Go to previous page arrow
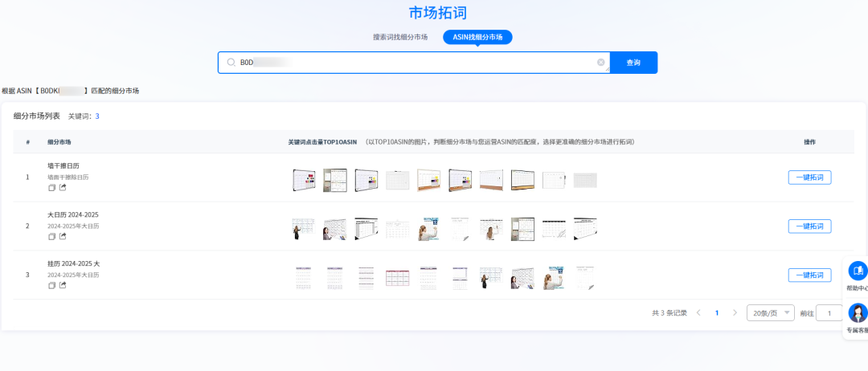 click(698, 312)
